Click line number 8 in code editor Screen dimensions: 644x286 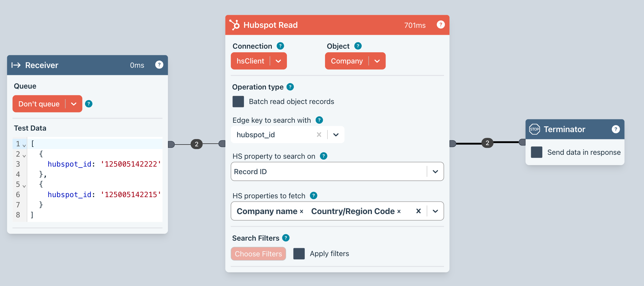pos(18,215)
